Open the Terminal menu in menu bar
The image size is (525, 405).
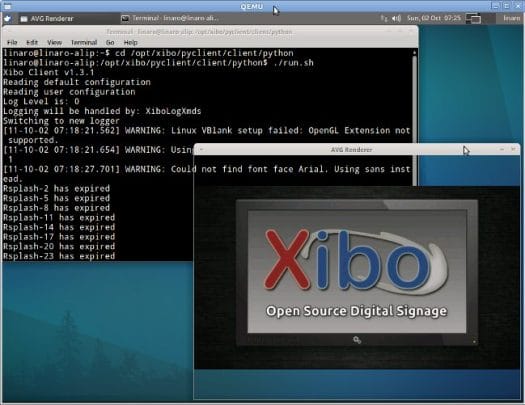point(84,43)
